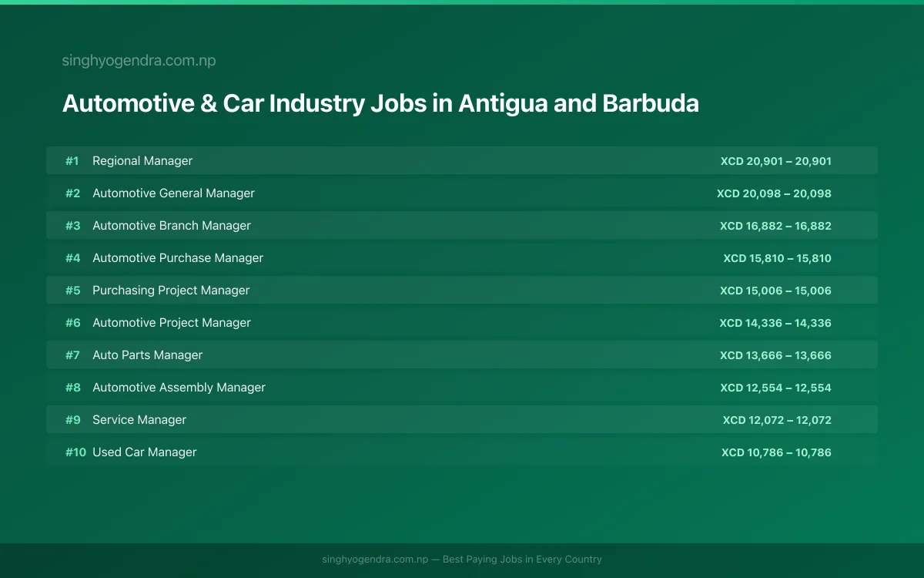Click the #1 rank number
924x578 pixels.
point(72,161)
